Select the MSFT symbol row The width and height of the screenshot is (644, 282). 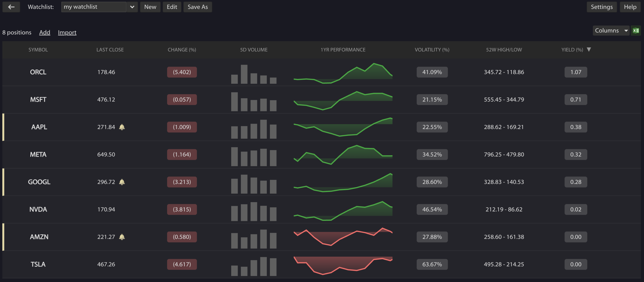(x=38, y=100)
